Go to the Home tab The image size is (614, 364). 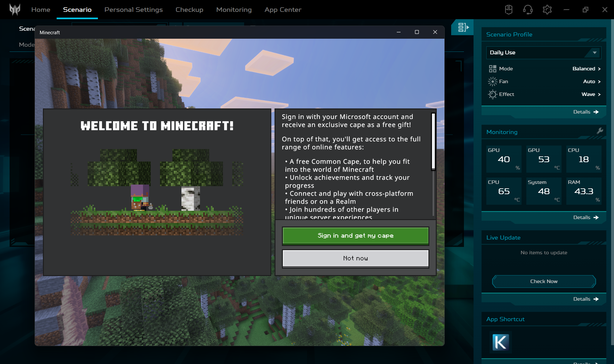tap(41, 10)
